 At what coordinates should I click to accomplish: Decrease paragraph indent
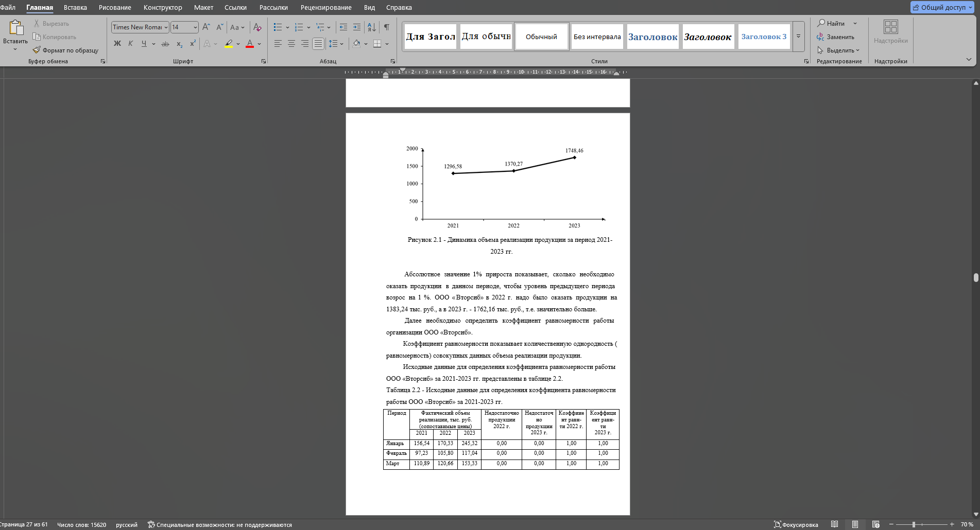point(343,27)
